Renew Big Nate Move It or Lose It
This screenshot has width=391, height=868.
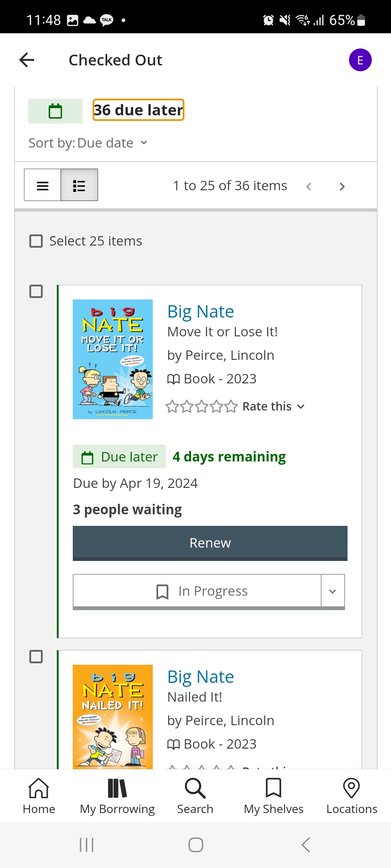pos(210,543)
